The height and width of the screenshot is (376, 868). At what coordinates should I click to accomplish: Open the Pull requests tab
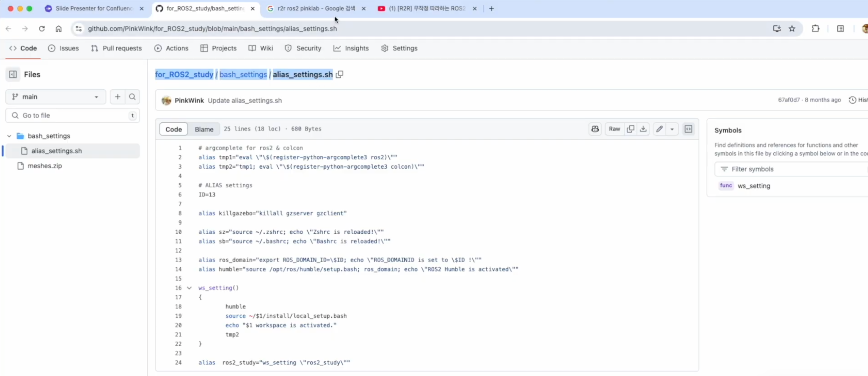[116, 49]
